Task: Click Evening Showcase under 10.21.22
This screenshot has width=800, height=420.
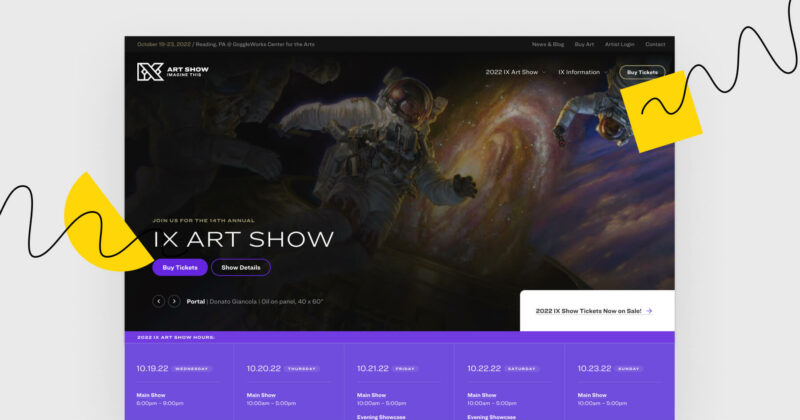Action: 381,417
